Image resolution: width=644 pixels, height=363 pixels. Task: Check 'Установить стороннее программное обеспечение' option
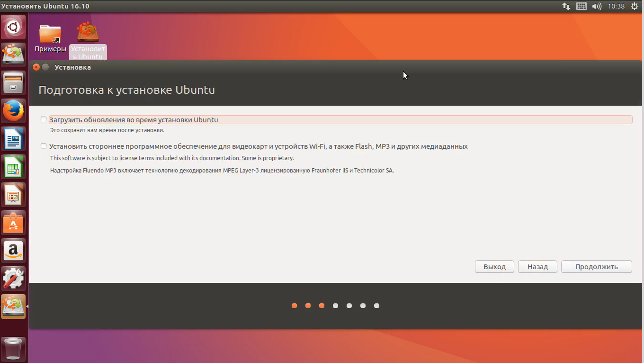tap(44, 146)
